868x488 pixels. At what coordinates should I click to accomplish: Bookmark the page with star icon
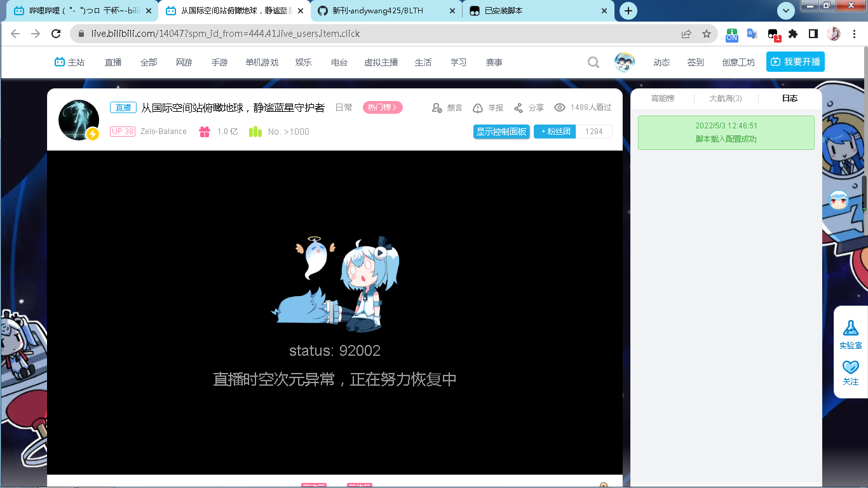707,34
